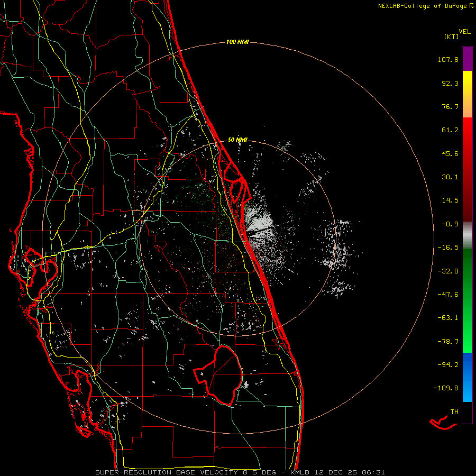
Task: Select the -32.0 scale value
Action: 448,271
